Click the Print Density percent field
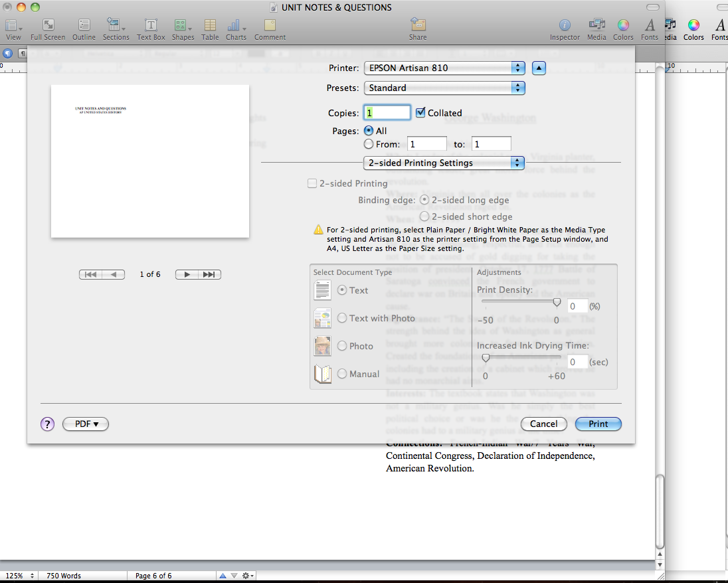The width and height of the screenshot is (728, 583). click(578, 306)
